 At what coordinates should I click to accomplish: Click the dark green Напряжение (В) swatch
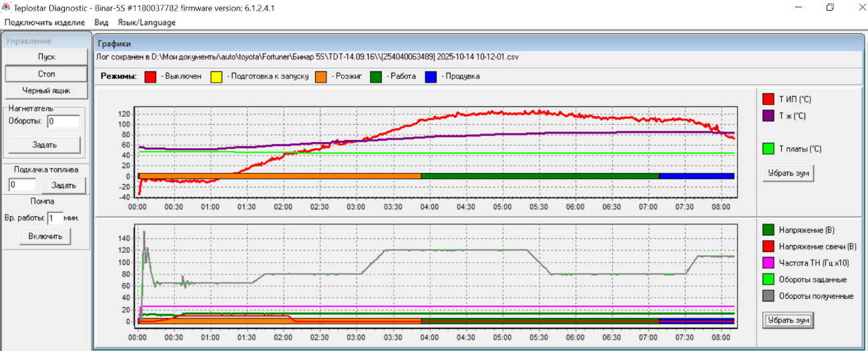coord(768,230)
